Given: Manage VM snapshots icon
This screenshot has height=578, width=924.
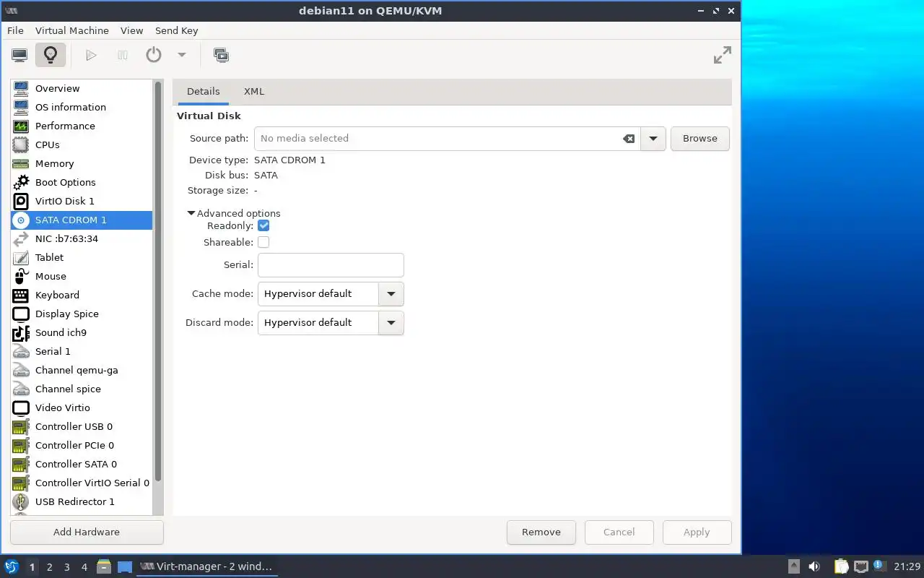Looking at the screenshot, I should pyautogui.click(x=221, y=55).
